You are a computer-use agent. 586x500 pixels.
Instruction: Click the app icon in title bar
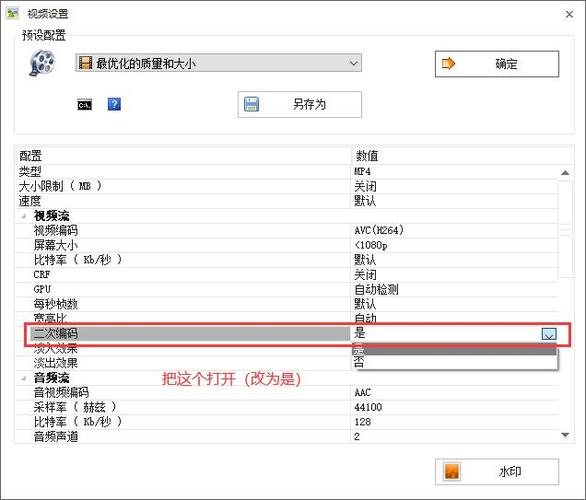point(13,13)
